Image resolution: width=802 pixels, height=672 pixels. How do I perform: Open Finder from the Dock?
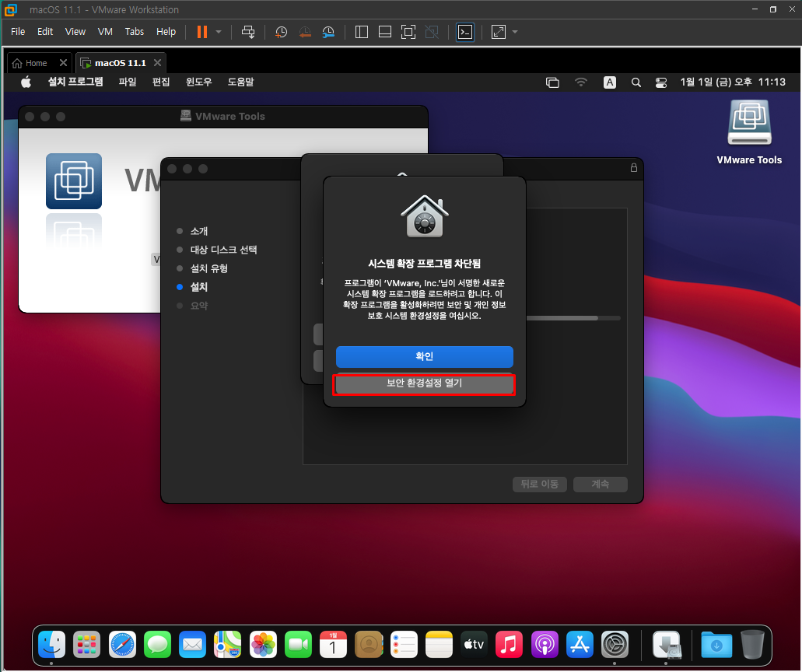51,644
